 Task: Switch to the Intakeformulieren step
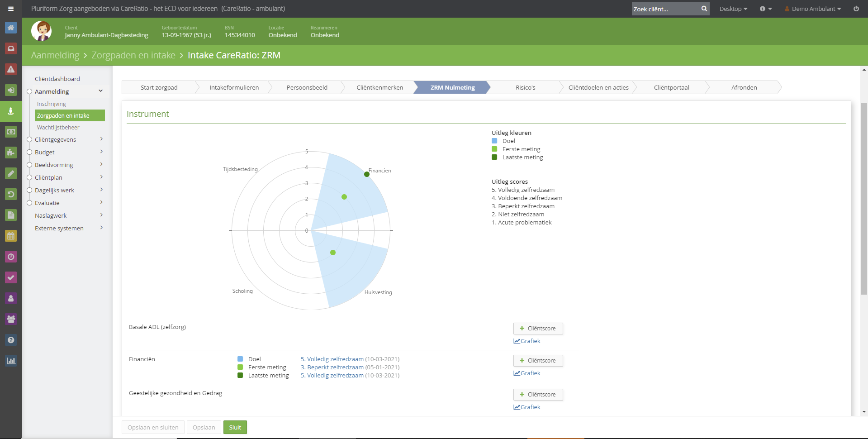[234, 87]
